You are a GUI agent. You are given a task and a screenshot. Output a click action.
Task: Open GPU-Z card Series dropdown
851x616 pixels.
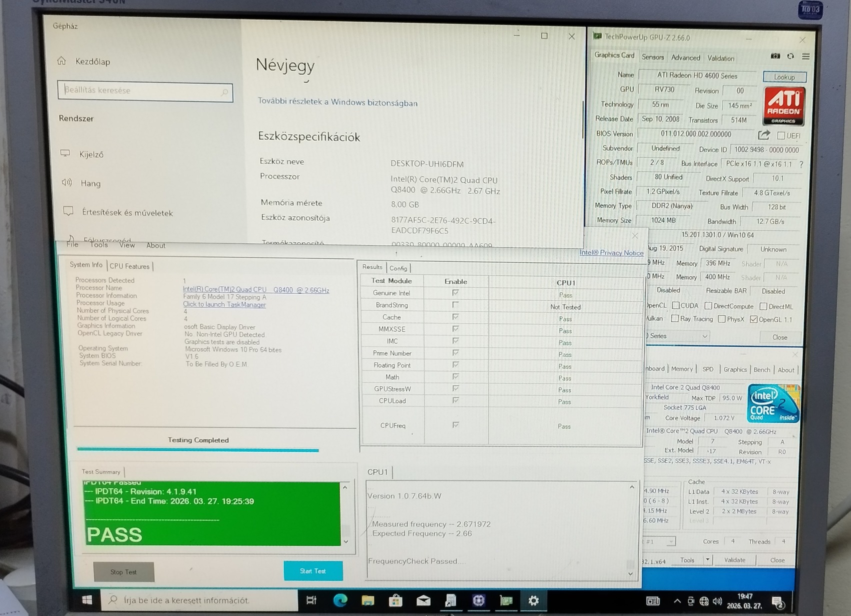point(678,336)
